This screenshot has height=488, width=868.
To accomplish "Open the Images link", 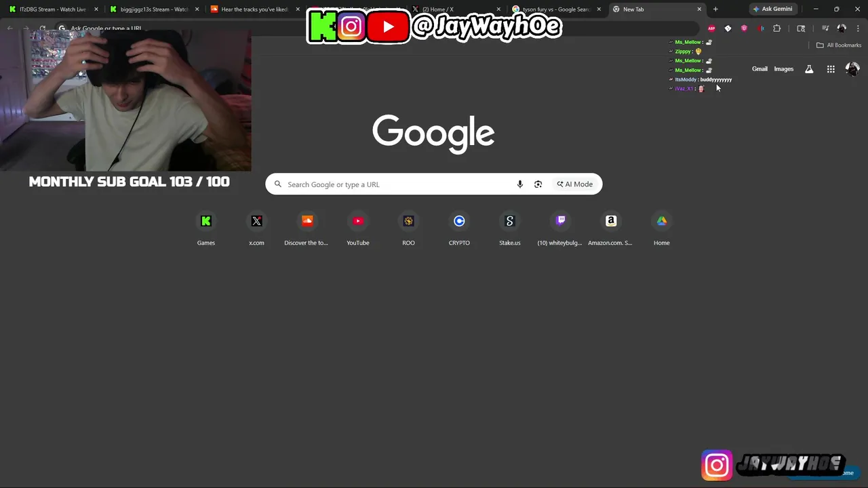I will 783,69.
